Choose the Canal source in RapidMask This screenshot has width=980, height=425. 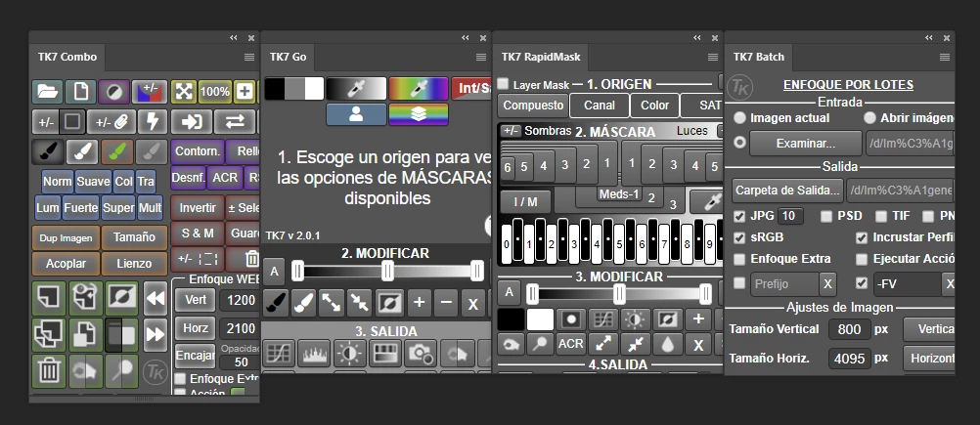(x=599, y=106)
